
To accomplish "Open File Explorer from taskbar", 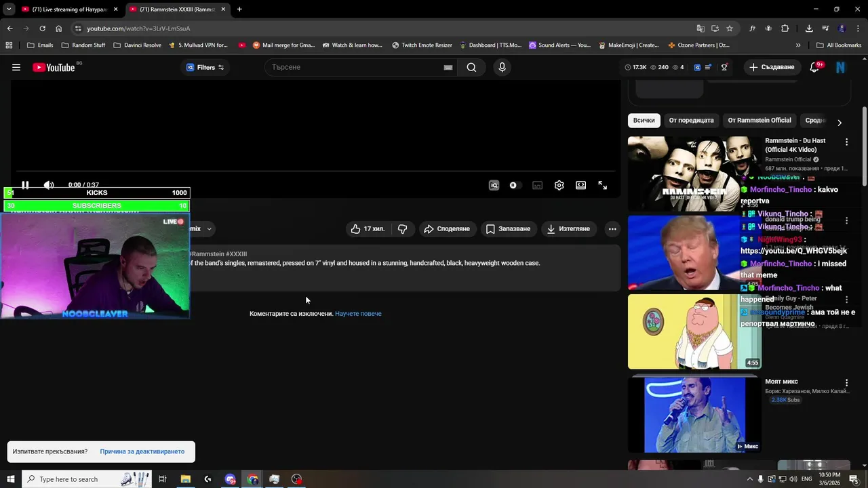I will [x=185, y=479].
